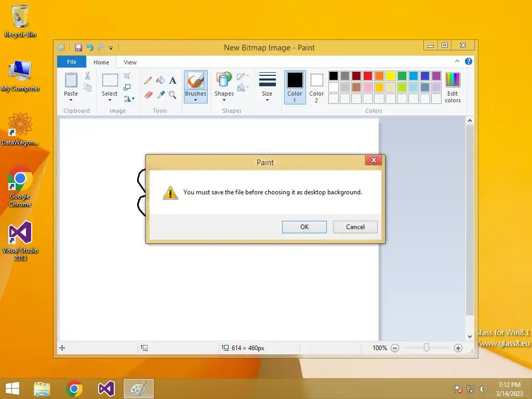Select Color 1 button
This screenshot has width=532, height=399.
click(x=295, y=87)
